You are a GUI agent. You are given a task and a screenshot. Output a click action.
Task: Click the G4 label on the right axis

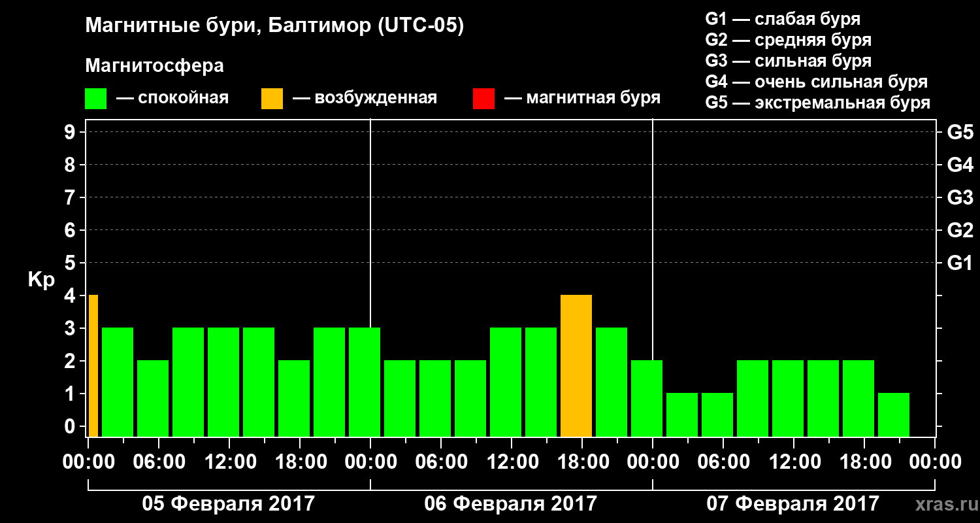click(x=960, y=165)
